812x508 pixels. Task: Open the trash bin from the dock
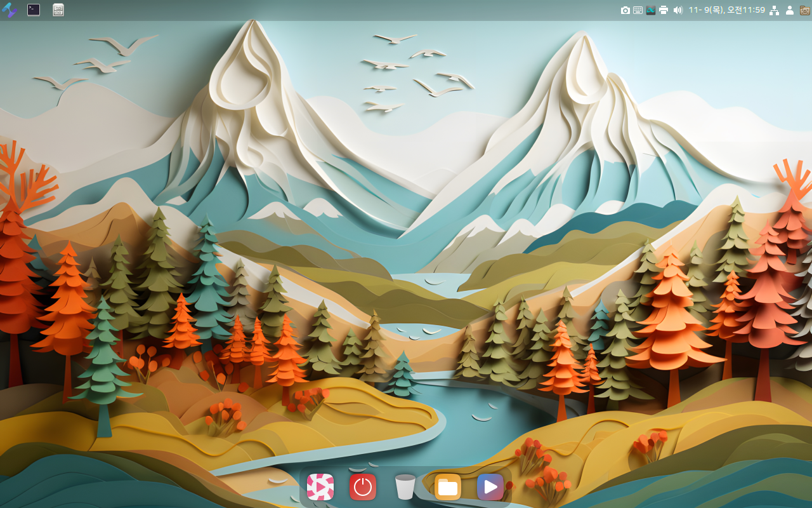pos(405,487)
